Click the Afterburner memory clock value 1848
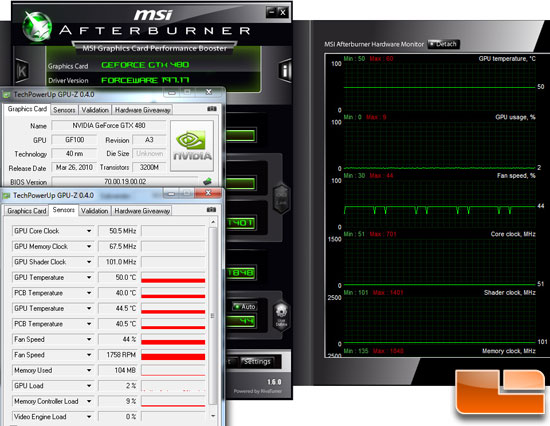This screenshot has height=426, width=550. (x=241, y=273)
